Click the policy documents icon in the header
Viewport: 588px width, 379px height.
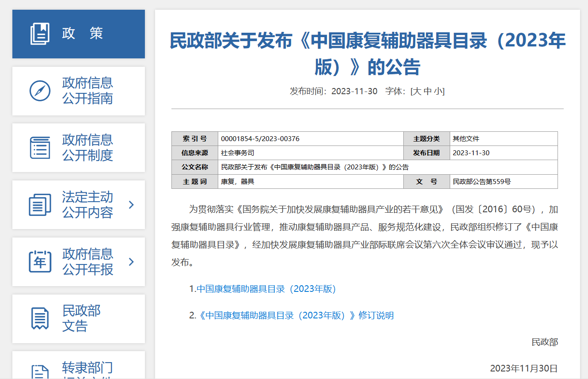click(x=40, y=34)
